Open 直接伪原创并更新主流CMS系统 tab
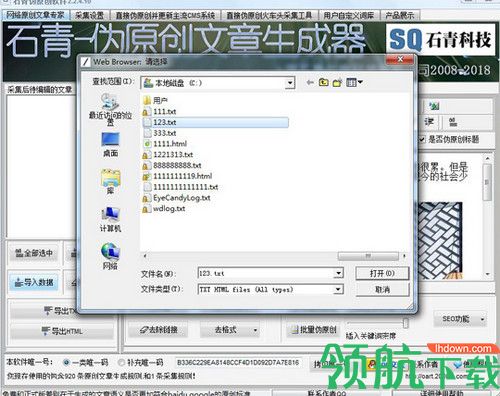500x396 pixels. pyautogui.click(x=165, y=15)
